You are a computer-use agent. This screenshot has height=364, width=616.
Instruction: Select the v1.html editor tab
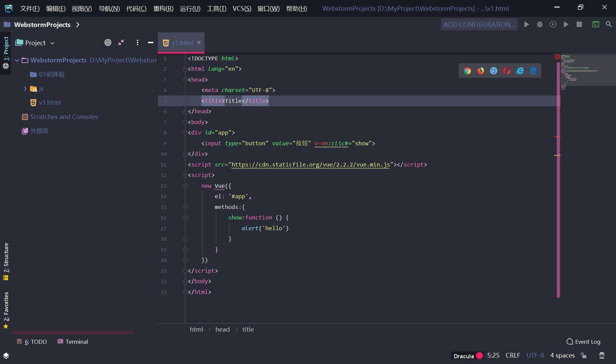(182, 43)
